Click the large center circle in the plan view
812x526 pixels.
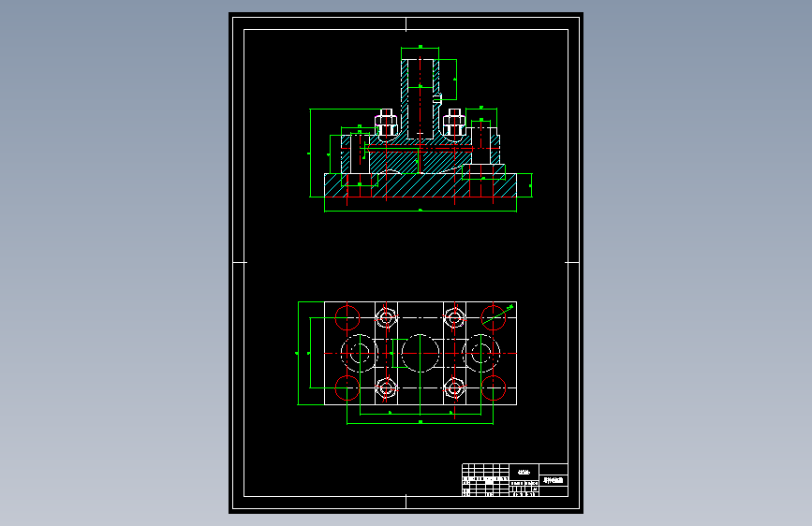click(420, 354)
